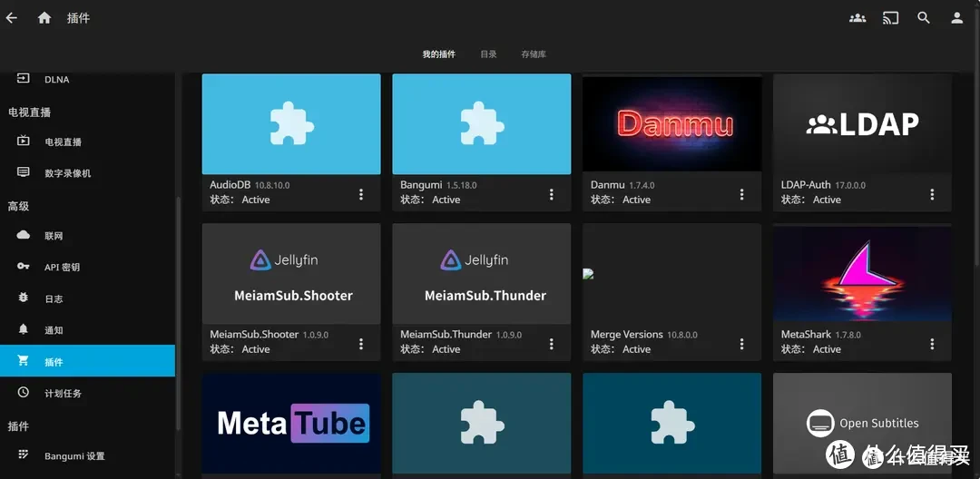The image size is (980, 479).
Task: Switch to 存储库 tab
Action: 534,54
